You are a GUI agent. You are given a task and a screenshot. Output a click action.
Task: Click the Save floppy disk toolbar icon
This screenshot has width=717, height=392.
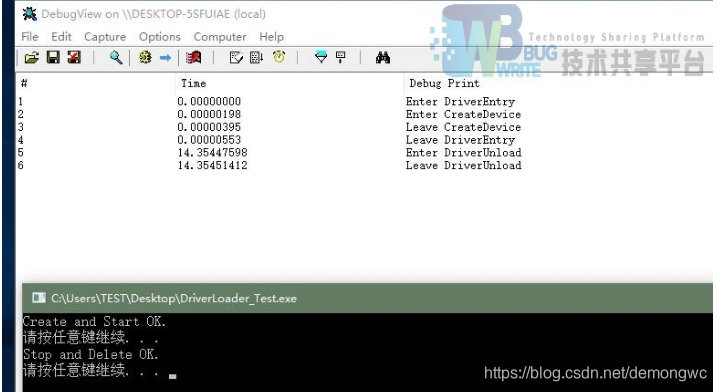[x=54, y=57]
